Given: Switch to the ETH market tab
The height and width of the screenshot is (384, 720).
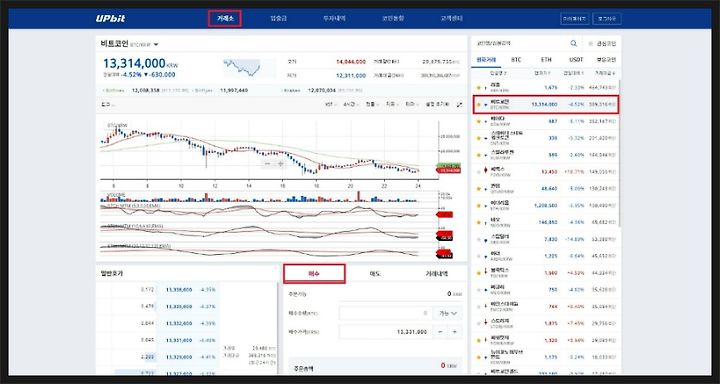Looking at the screenshot, I should tap(546, 60).
